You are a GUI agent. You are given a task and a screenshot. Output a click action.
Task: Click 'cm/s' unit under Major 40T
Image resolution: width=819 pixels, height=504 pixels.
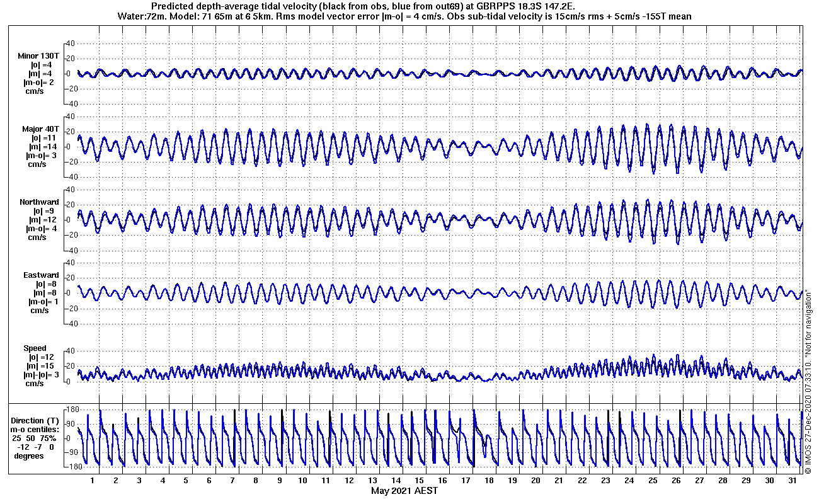pos(37,164)
